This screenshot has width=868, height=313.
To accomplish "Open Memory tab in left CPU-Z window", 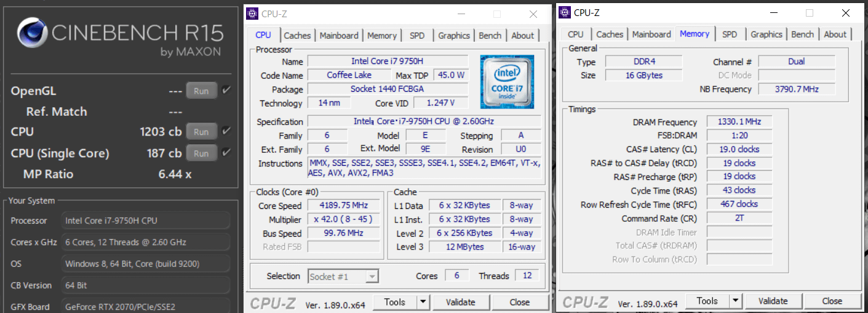I will point(382,36).
